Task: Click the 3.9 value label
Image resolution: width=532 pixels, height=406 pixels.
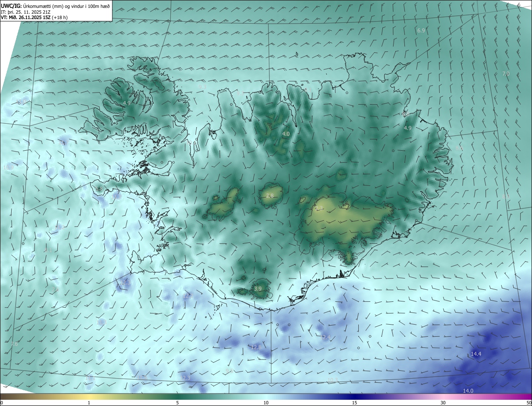Action: click(x=258, y=289)
